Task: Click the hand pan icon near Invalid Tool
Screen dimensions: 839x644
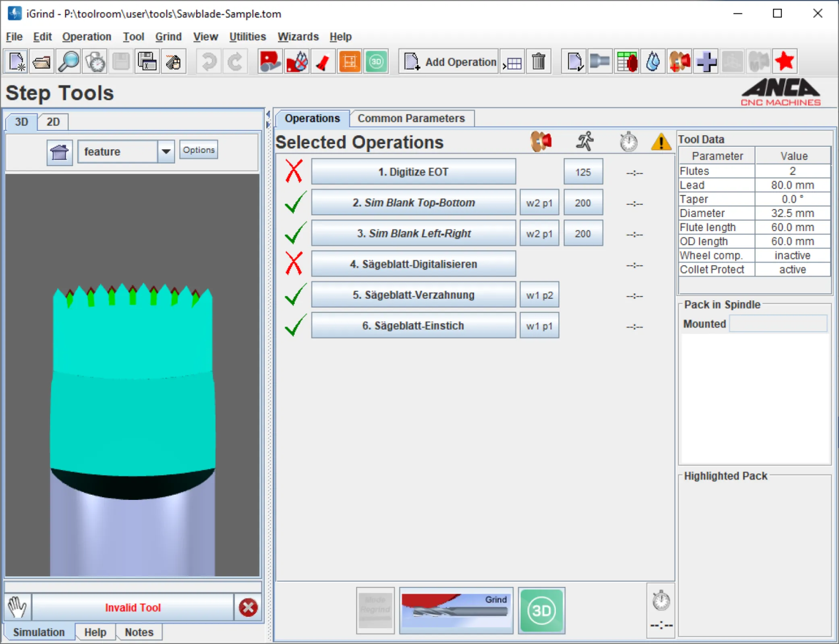Action: coord(17,607)
